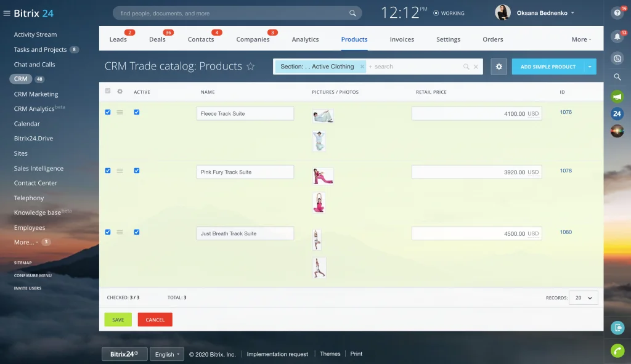
Task: Click the green megaphone icon
Action: tap(617, 96)
